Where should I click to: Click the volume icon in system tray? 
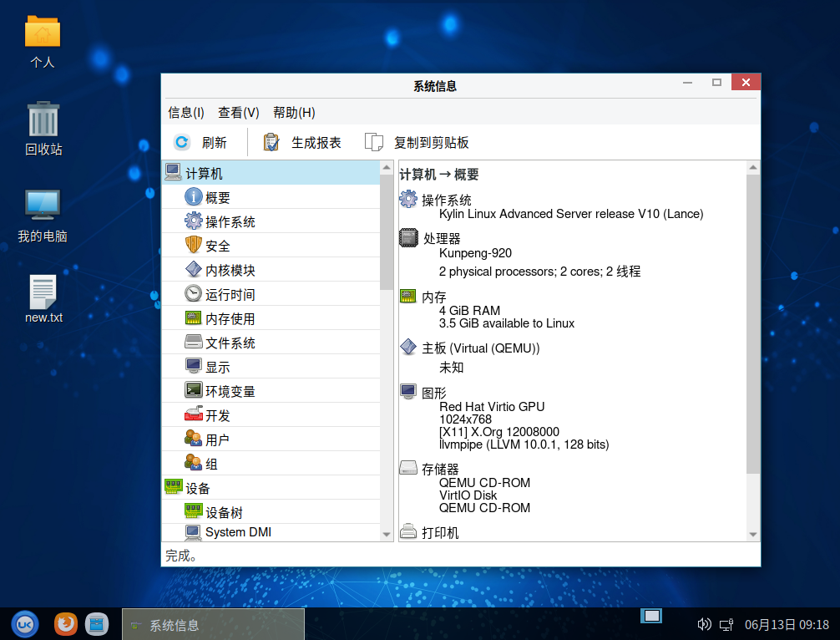tap(704, 624)
